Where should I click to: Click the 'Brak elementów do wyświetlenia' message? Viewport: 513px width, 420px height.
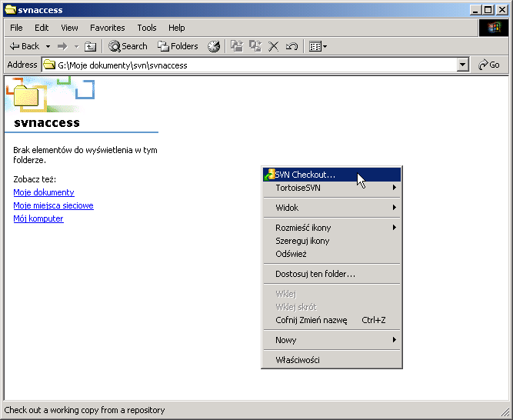[x=85, y=155]
